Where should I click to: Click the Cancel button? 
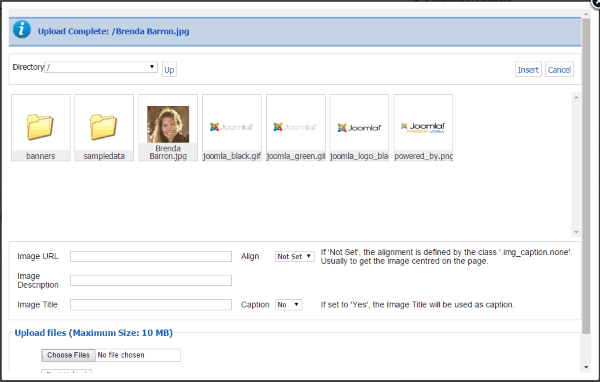[559, 70]
